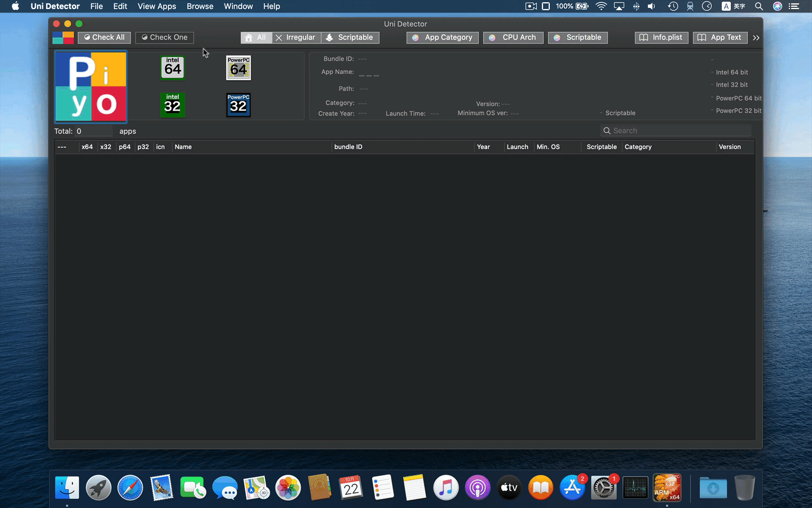The image size is (812, 508).
Task: Open the Help menu
Action: coord(271,6)
